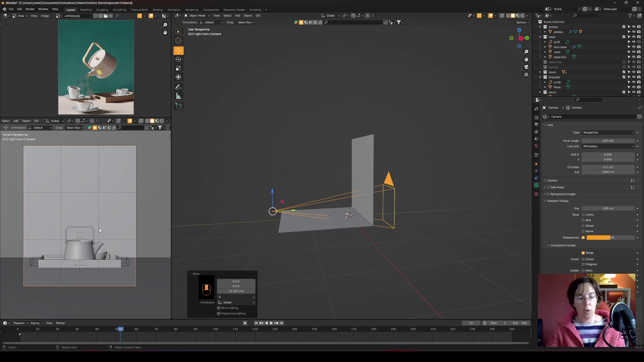Select the Rotate tool

(x=178, y=60)
